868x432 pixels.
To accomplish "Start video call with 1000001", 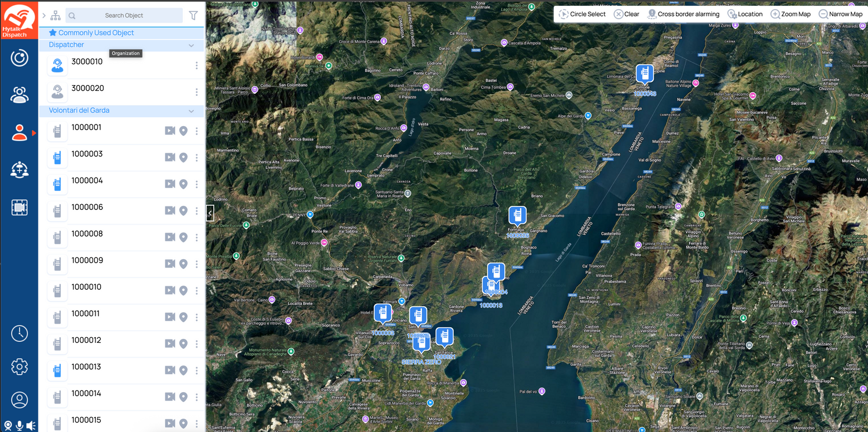I will (170, 131).
